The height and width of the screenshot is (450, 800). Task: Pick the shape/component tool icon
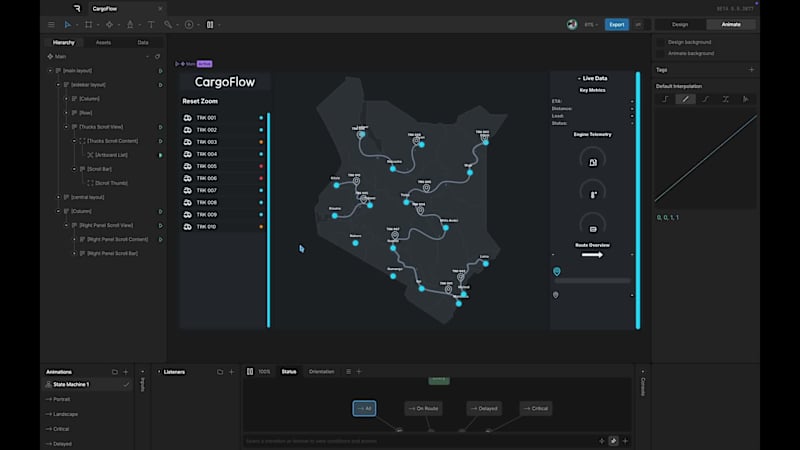[x=109, y=24]
